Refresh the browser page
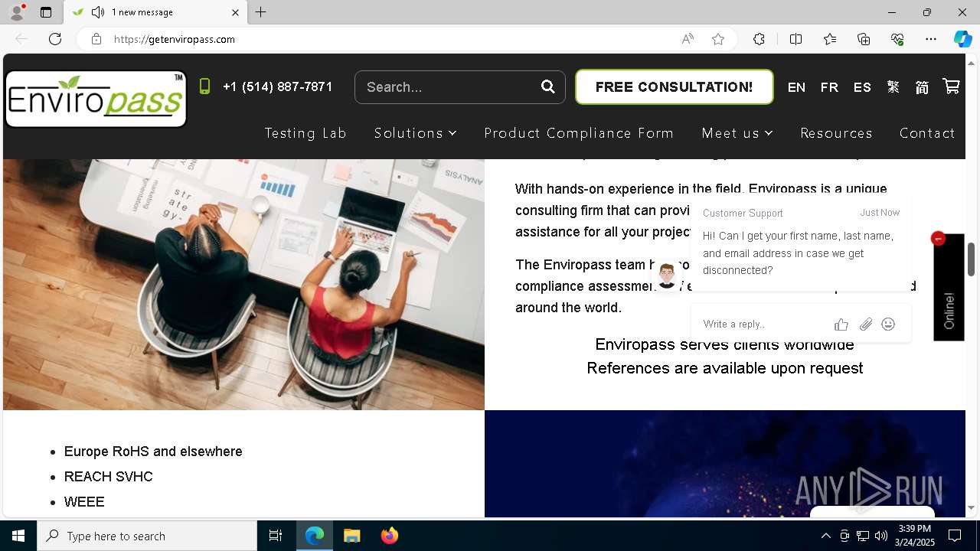980x551 pixels. coord(55,39)
